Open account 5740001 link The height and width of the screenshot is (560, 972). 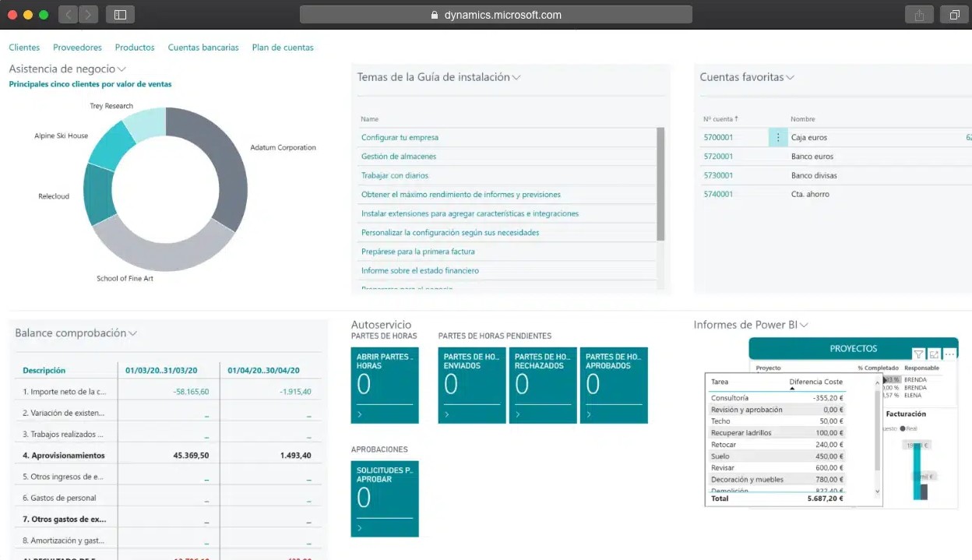(718, 194)
